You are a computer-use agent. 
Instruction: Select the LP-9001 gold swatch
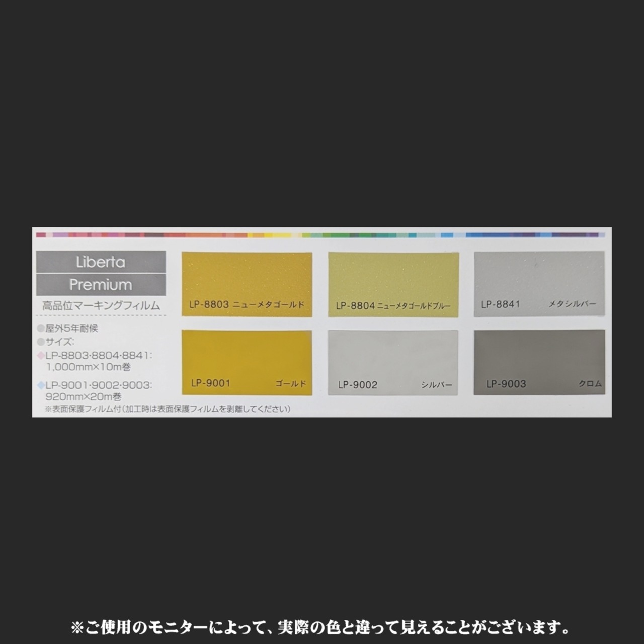click(x=247, y=362)
